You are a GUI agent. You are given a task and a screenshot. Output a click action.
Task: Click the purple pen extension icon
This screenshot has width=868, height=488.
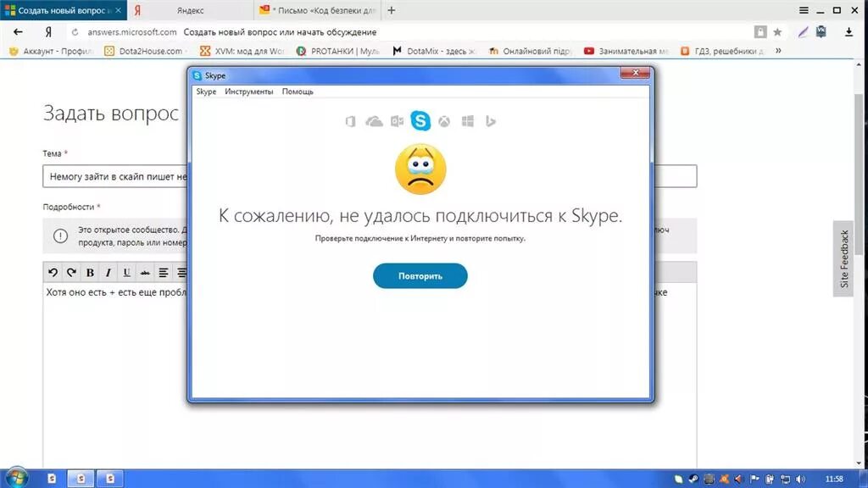coord(803,32)
